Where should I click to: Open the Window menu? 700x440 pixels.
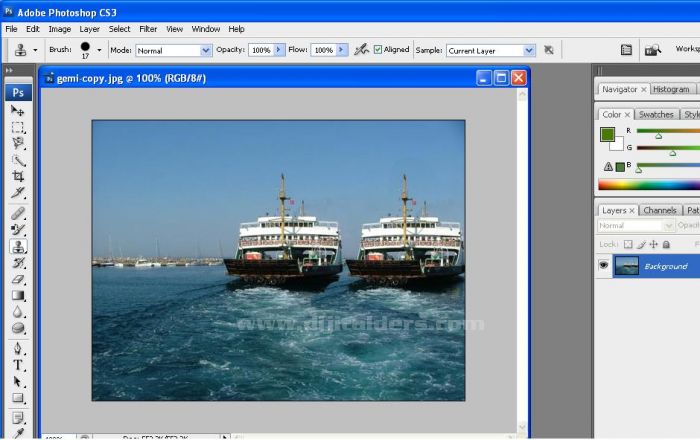coord(205,29)
